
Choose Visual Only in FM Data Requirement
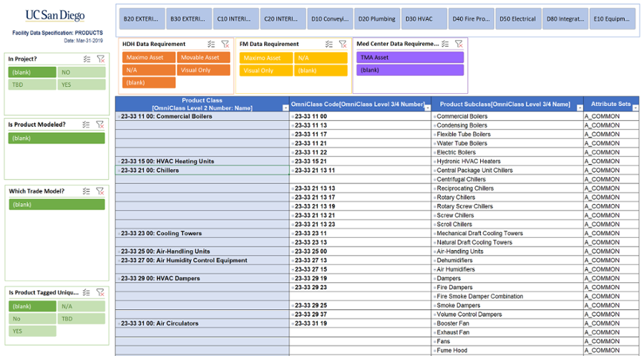[266, 71]
